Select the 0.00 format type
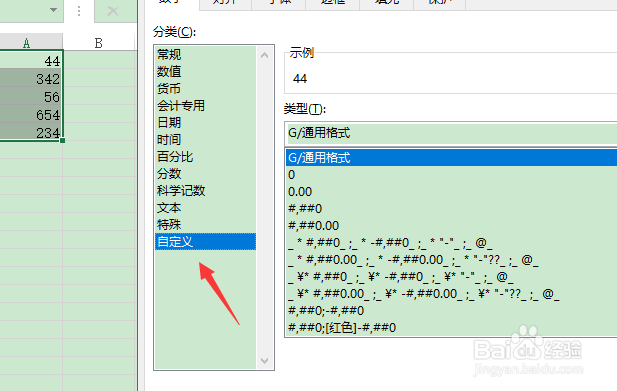Screen dimensions: 617x391 click(451, 192)
